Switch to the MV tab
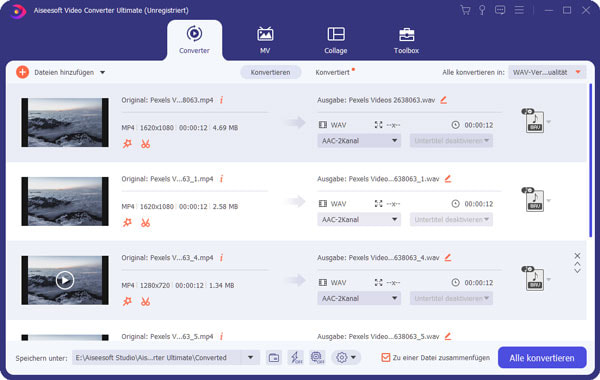Viewport: 600px width, 380px height. coord(265,40)
